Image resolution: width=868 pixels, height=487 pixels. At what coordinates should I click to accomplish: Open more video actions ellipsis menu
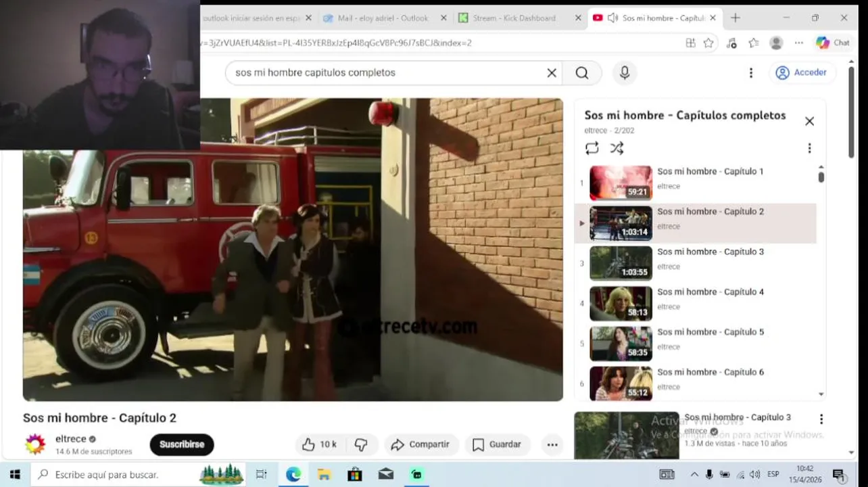pyautogui.click(x=552, y=444)
